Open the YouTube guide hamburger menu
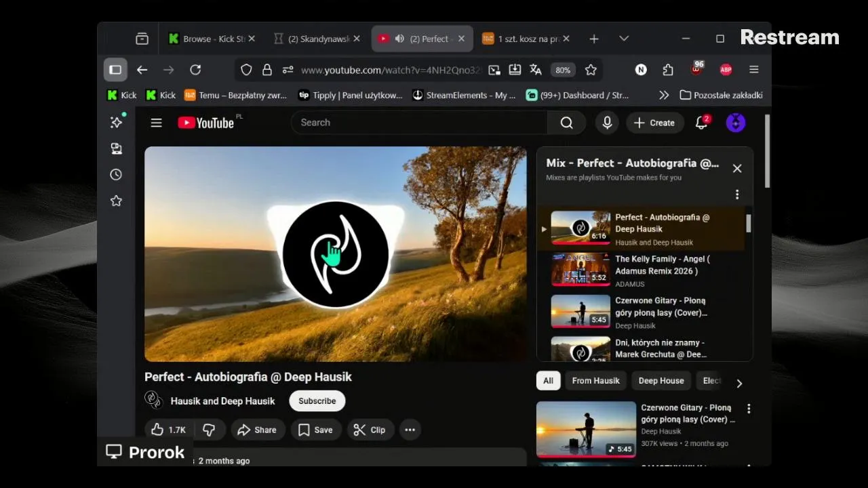868x488 pixels. click(156, 123)
